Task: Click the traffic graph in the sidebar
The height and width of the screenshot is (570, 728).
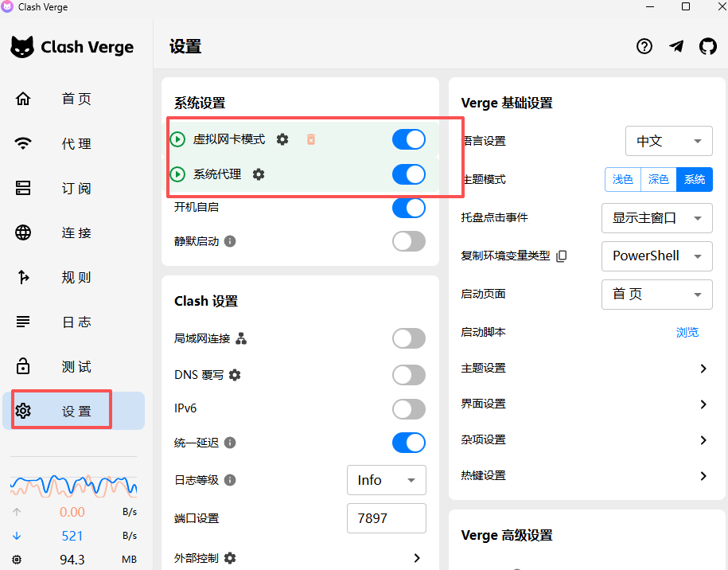Action: 74,486
